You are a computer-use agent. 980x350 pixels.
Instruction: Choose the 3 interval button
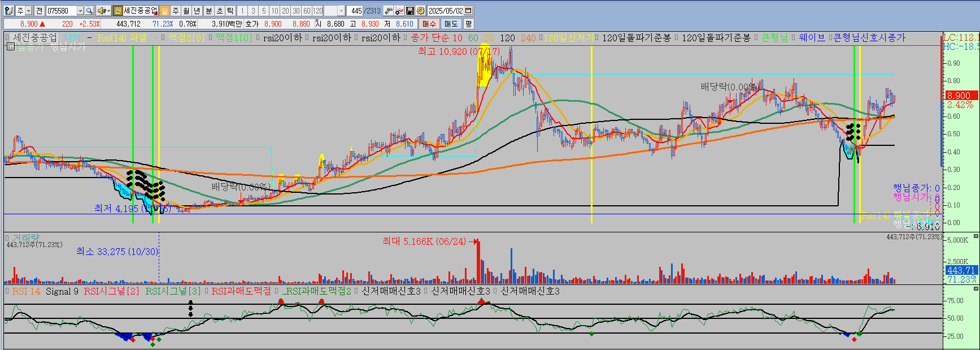pos(253,11)
